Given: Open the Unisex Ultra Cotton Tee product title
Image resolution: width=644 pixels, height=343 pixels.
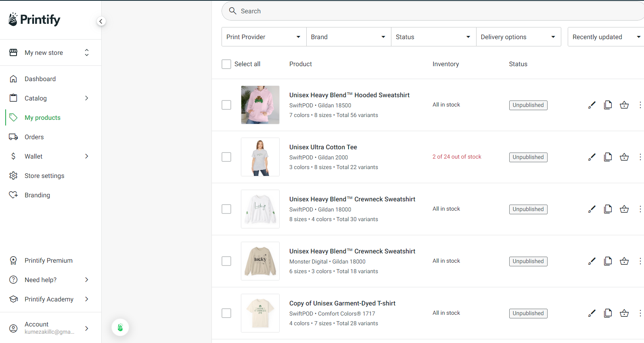Looking at the screenshot, I should pyautogui.click(x=323, y=147).
